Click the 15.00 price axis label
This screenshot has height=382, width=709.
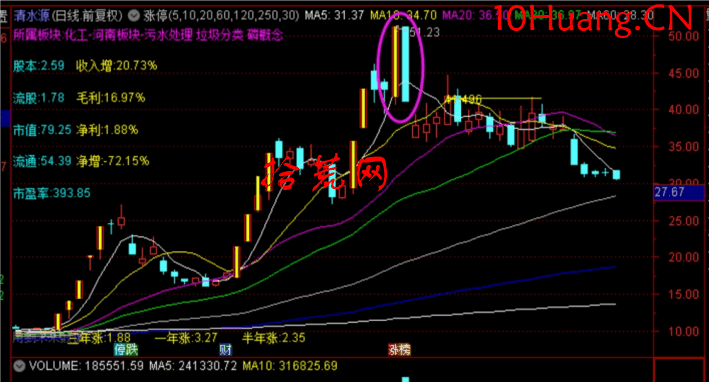683,295
